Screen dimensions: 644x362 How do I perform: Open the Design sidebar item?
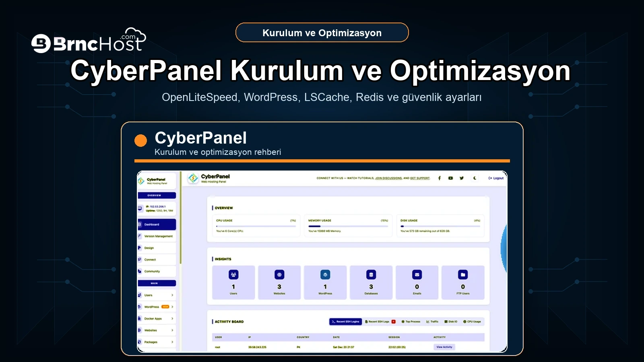click(157, 248)
